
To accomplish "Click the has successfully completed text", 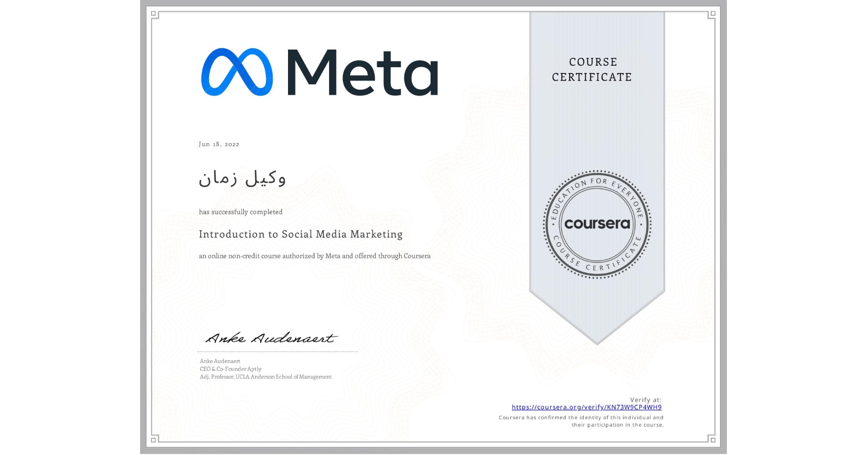I will [241, 212].
